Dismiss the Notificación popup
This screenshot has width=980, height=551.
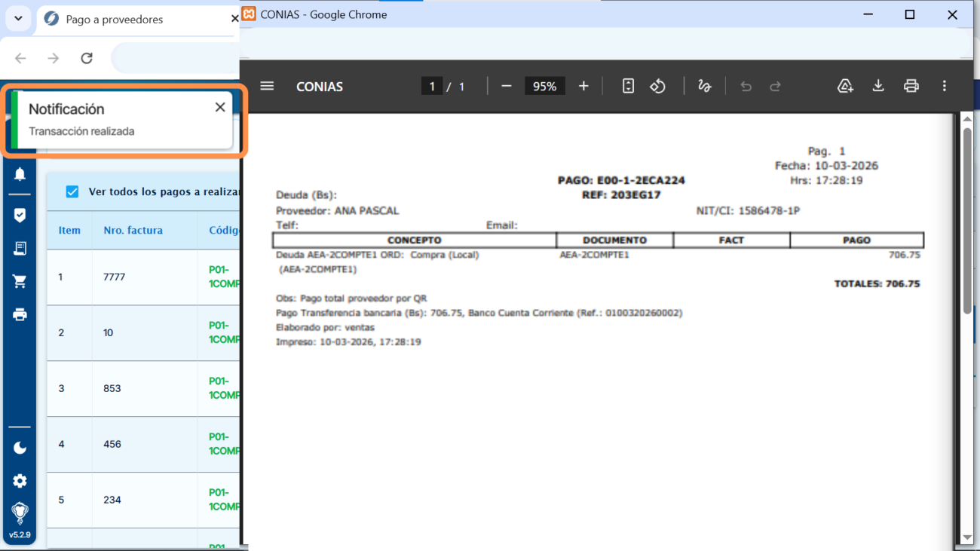point(220,107)
